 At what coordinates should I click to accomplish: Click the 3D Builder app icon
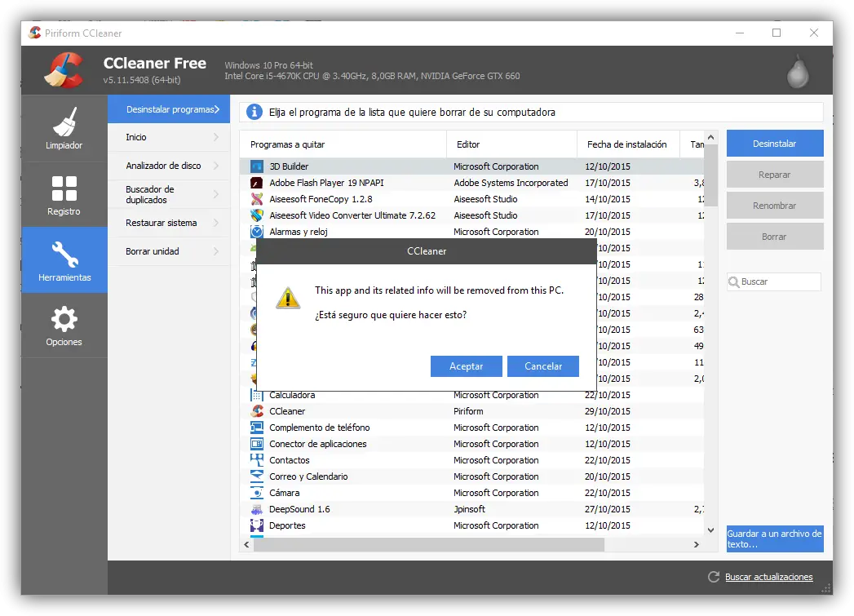[257, 166]
